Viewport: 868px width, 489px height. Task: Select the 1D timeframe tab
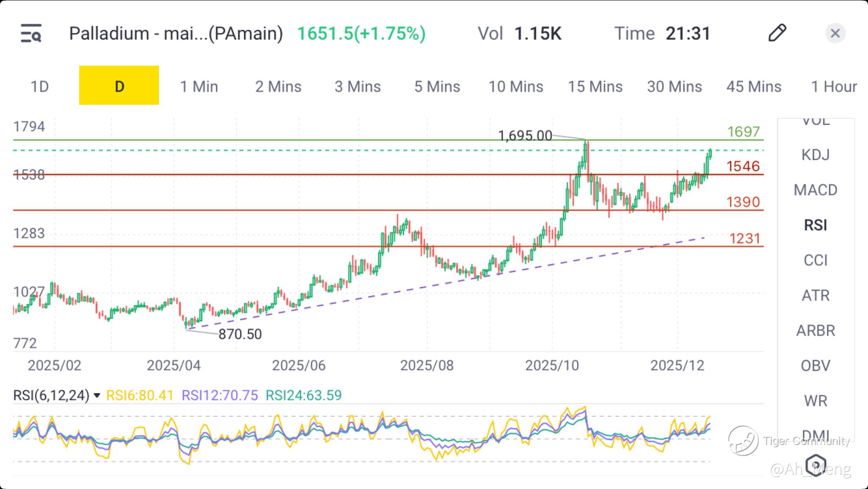(40, 87)
